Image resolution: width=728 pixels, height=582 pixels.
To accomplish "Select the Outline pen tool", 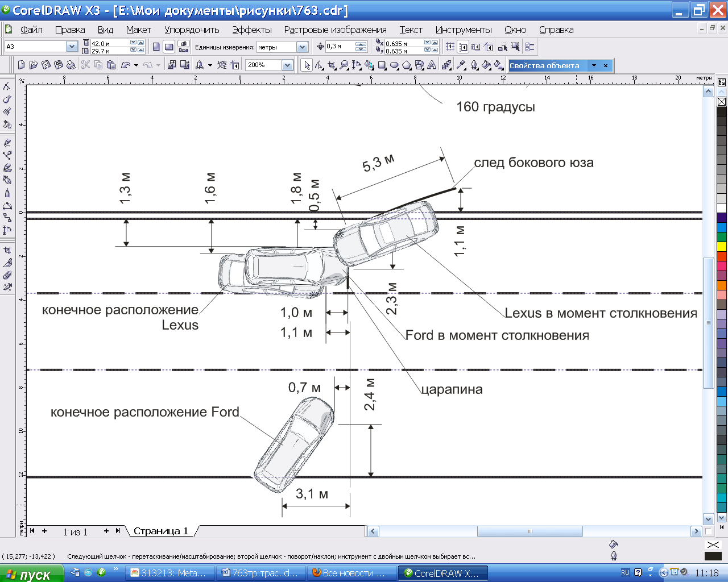I will pyautogui.click(x=474, y=65).
